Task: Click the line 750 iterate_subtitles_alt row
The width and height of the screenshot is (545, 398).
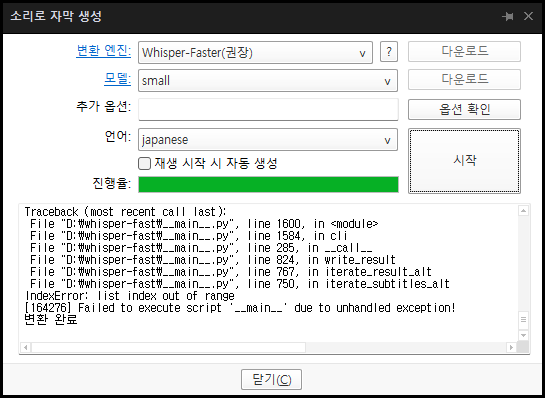Action: coord(240,284)
